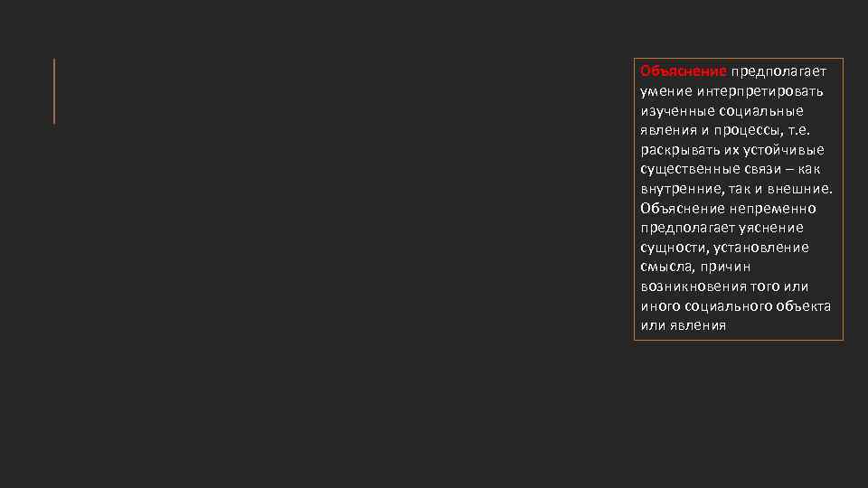868x488 pixels.
Task: Click the phrase "Объяснение непременно"
Action: tap(728, 208)
